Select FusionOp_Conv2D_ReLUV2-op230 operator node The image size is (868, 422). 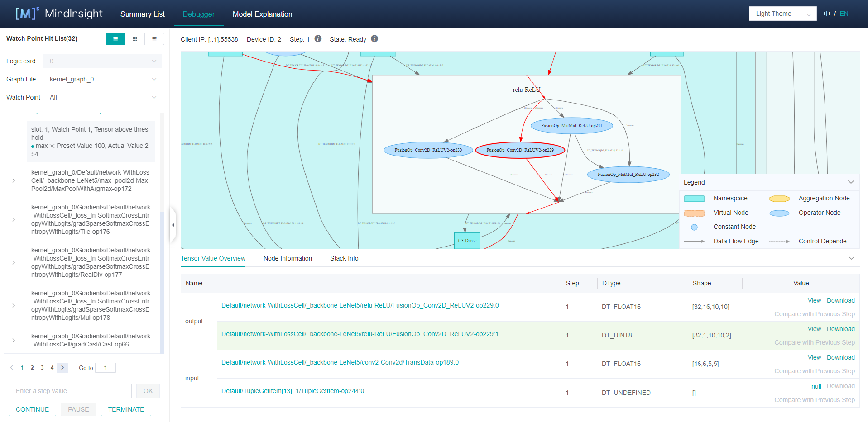(x=428, y=150)
